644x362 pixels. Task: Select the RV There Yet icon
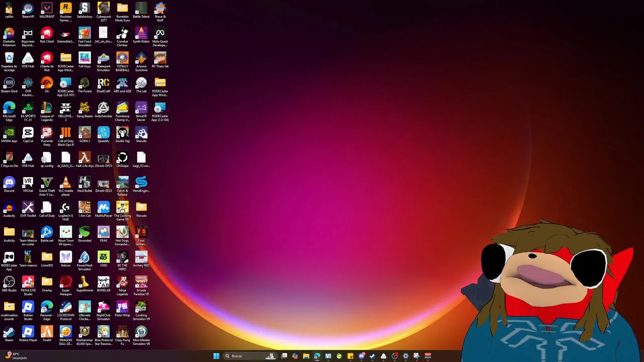(x=160, y=60)
